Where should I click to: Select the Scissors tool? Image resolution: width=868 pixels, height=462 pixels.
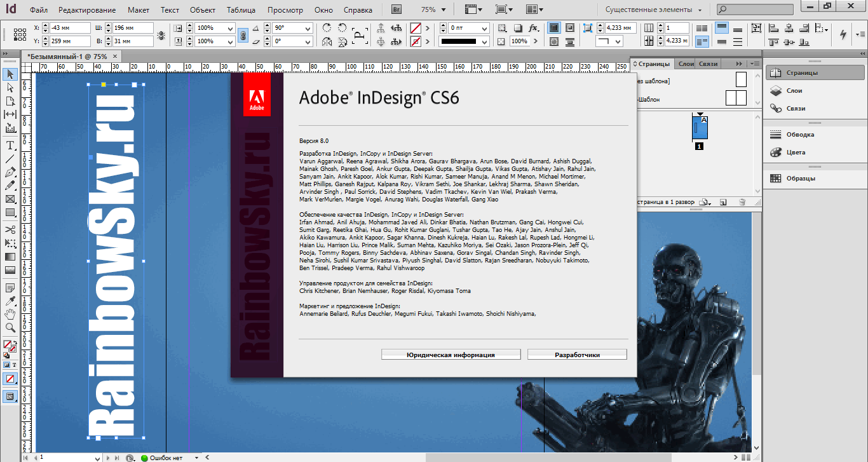[10, 229]
